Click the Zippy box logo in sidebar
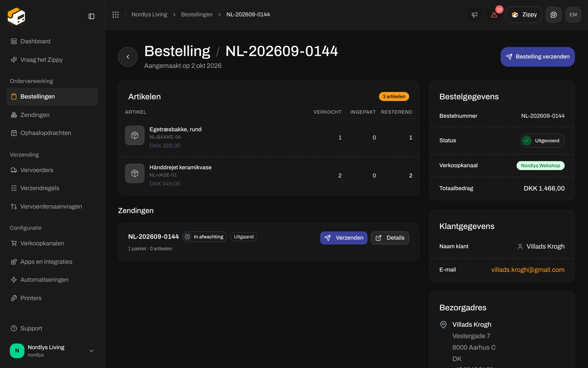 tap(16, 16)
